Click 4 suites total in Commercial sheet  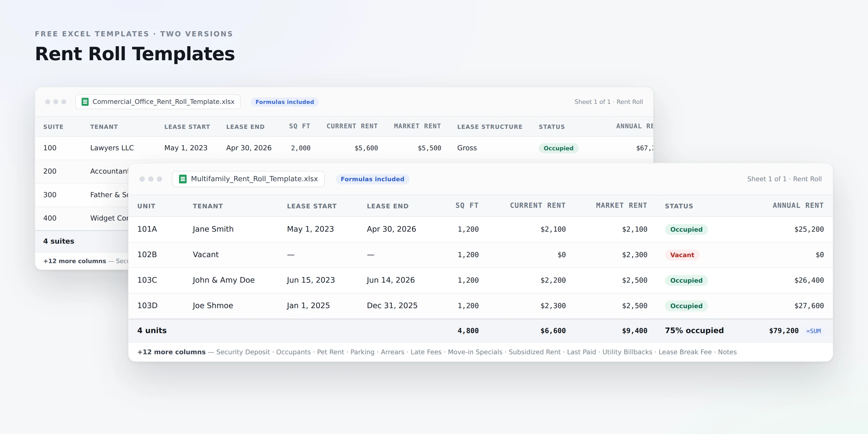pyautogui.click(x=59, y=241)
